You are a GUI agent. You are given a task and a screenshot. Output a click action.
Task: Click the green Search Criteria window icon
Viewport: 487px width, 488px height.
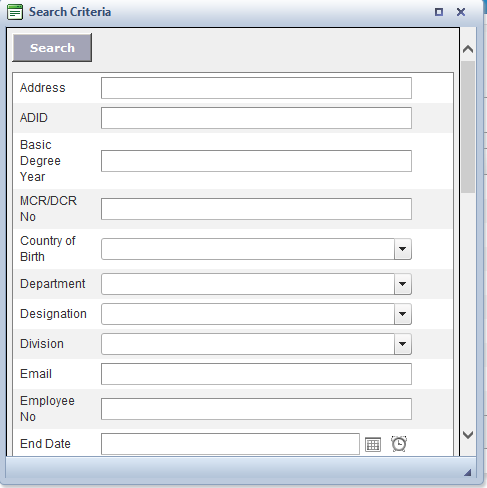(15, 12)
